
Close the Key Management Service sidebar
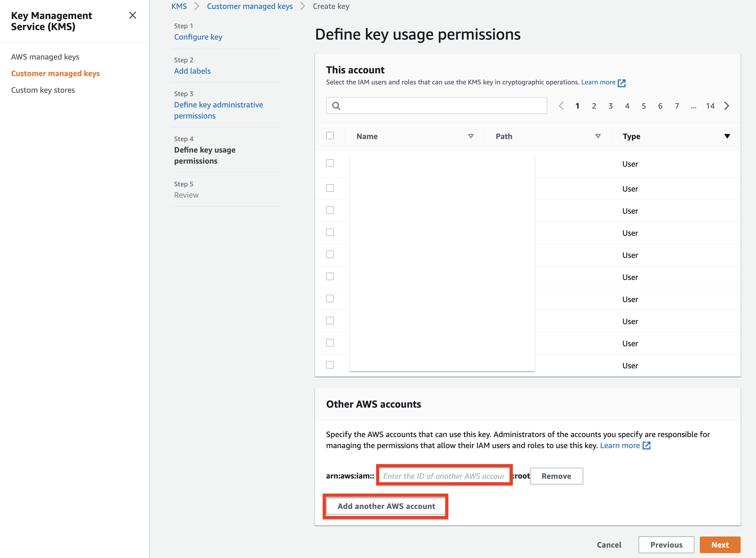132,15
